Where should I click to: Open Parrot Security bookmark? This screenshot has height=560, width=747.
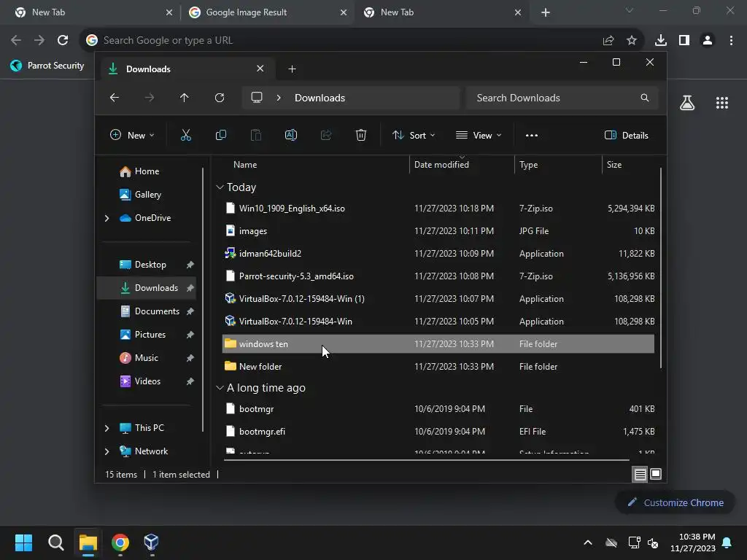tap(47, 66)
